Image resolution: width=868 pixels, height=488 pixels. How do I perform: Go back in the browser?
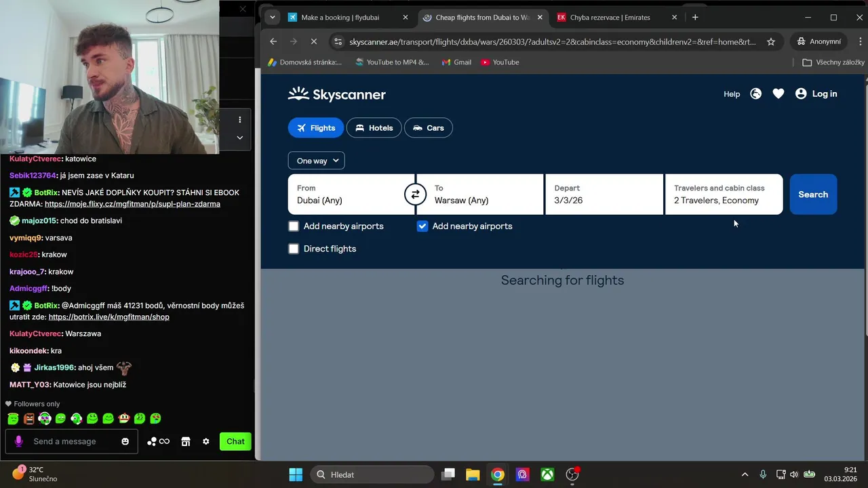[273, 41]
